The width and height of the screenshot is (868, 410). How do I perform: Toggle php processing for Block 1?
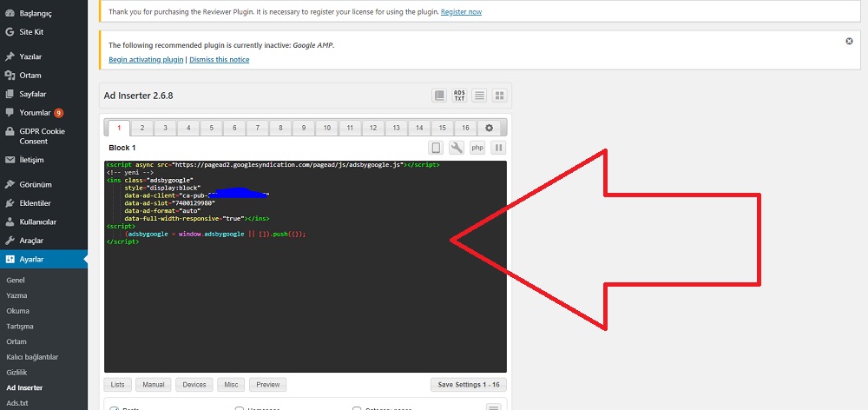[x=477, y=148]
